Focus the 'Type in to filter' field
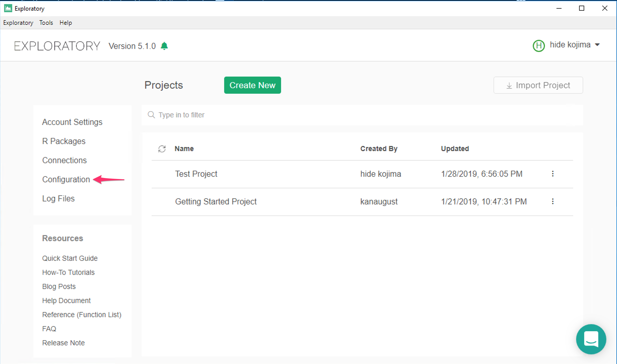The image size is (617, 364). point(362,115)
